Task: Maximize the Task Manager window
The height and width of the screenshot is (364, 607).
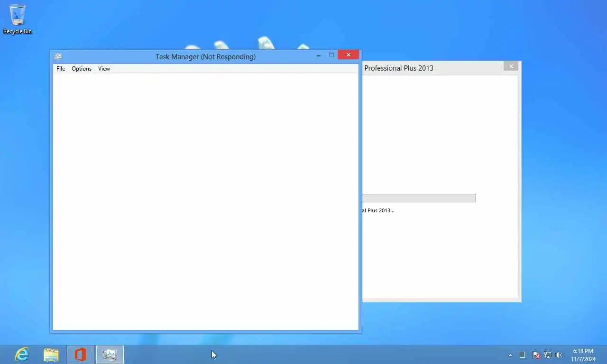Action: (x=331, y=55)
